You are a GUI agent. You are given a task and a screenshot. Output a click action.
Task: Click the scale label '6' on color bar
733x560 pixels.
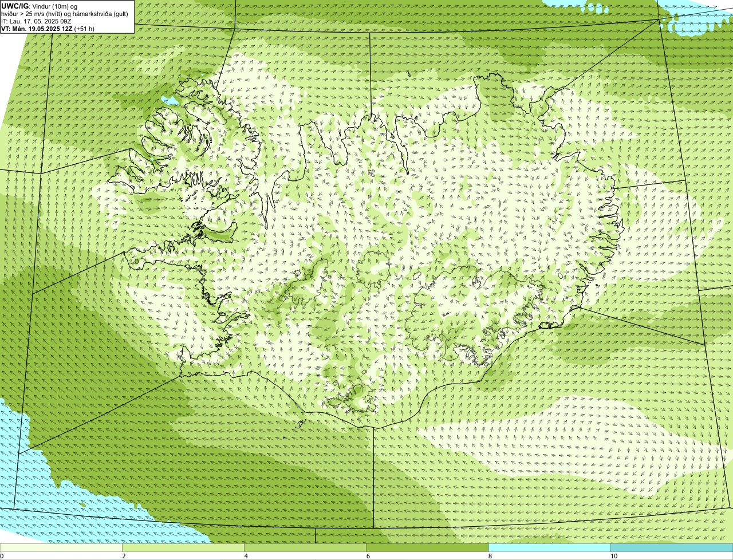click(x=368, y=556)
